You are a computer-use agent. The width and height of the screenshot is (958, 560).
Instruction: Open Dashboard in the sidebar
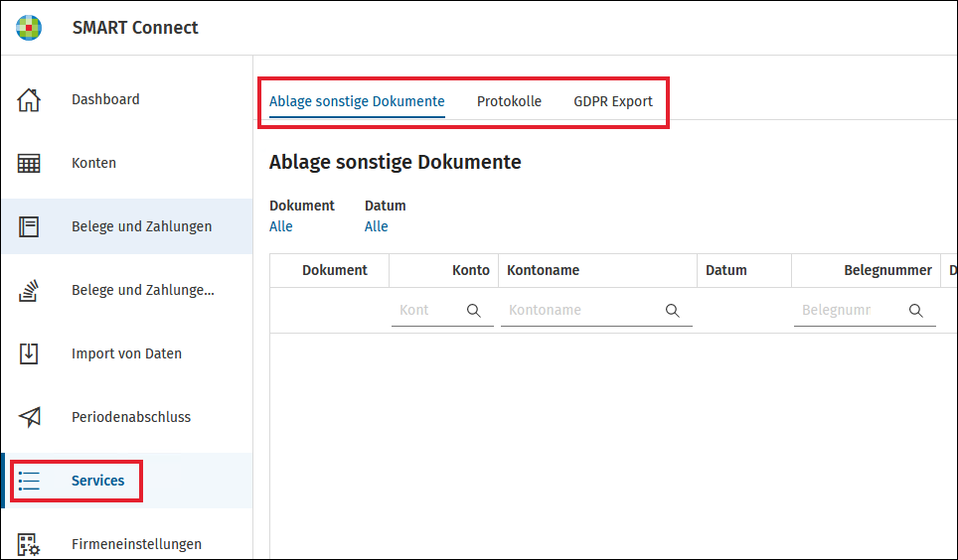pos(127,99)
